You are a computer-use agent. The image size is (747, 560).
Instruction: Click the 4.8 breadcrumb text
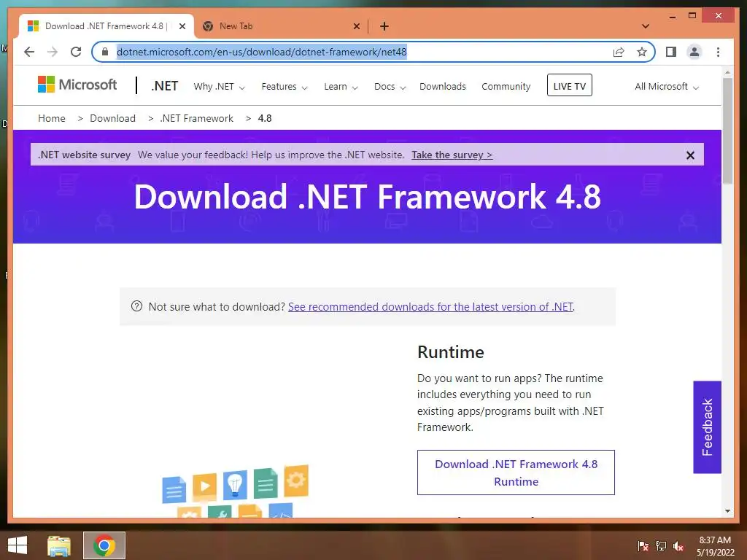pyautogui.click(x=265, y=118)
